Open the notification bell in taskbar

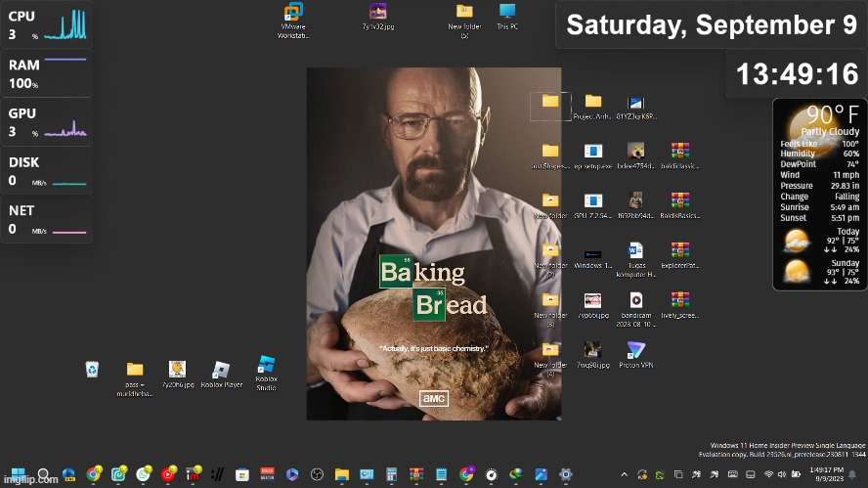tap(852, 474)
